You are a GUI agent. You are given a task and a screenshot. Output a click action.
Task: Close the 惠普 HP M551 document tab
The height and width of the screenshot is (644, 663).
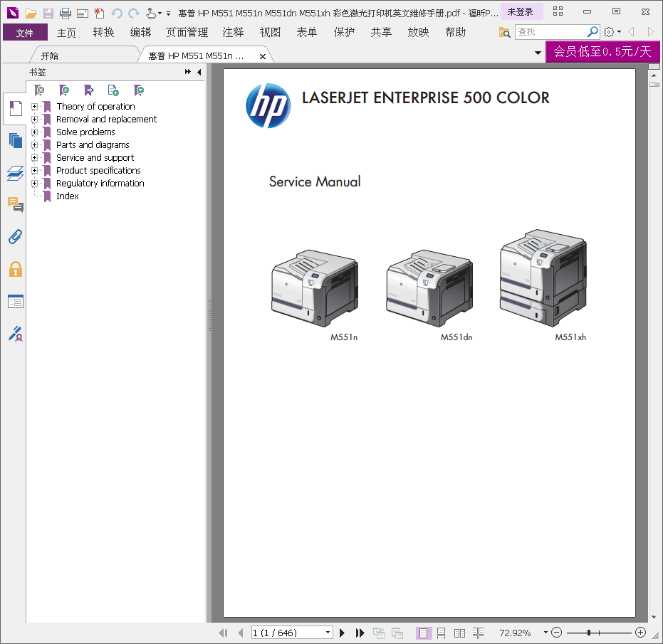pyautogui.click(x=263, y=56)
